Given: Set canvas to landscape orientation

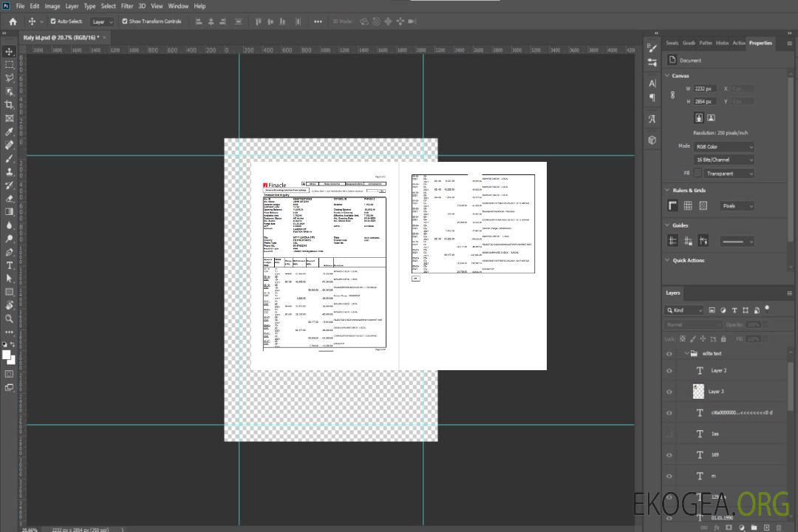Looking at the screenshot, I should pos(711,117).
